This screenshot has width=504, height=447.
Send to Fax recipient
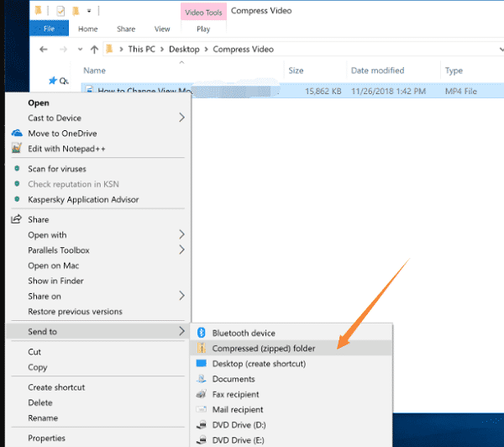pos(291,394)
